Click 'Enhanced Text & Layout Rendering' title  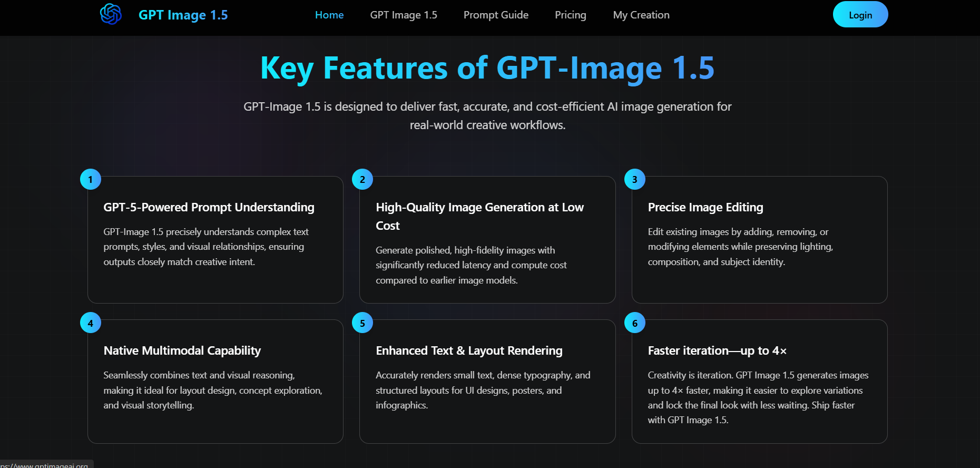click(x=469, y=350)
